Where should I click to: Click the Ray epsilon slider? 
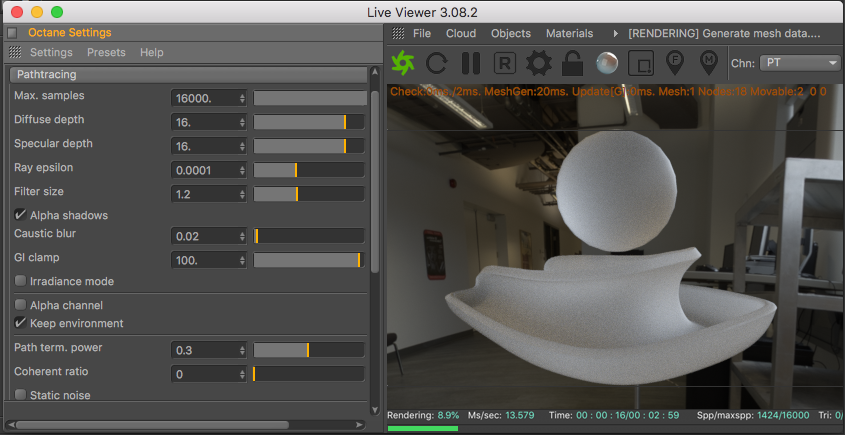[x=309, y=170]
